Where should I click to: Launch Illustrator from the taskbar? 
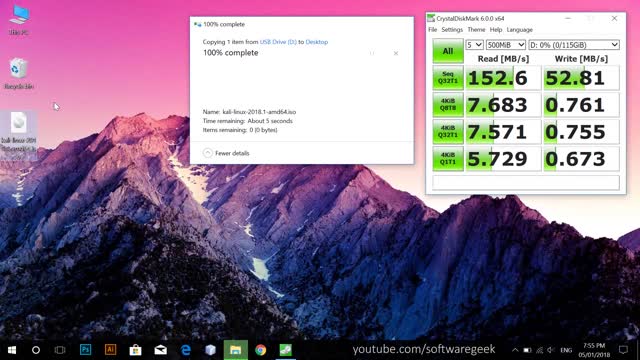click(x=110, y=350)
